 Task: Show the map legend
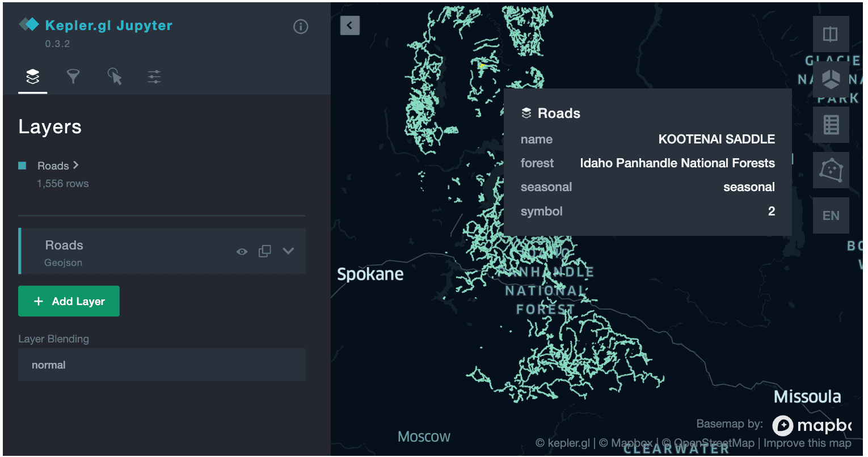point(831,125)
